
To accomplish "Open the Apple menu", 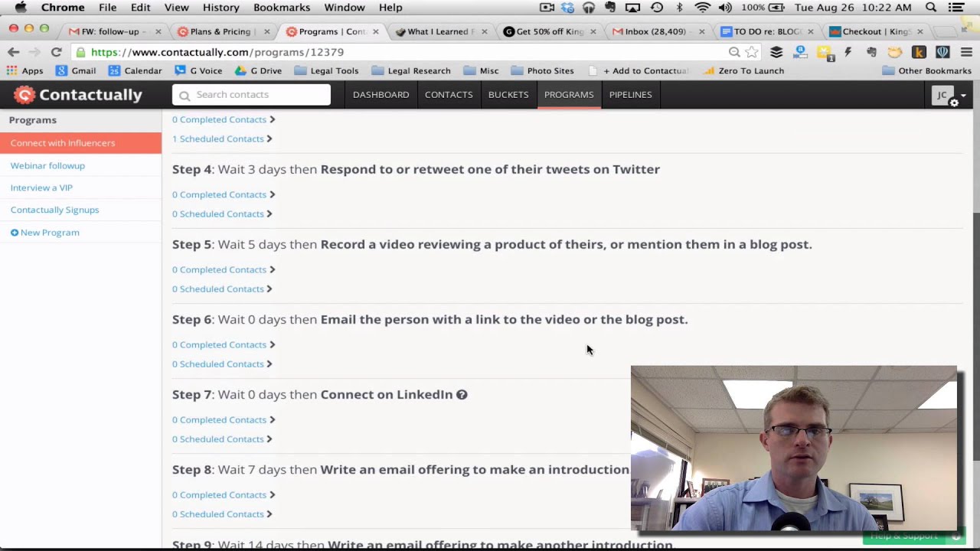I will (21, 8).
